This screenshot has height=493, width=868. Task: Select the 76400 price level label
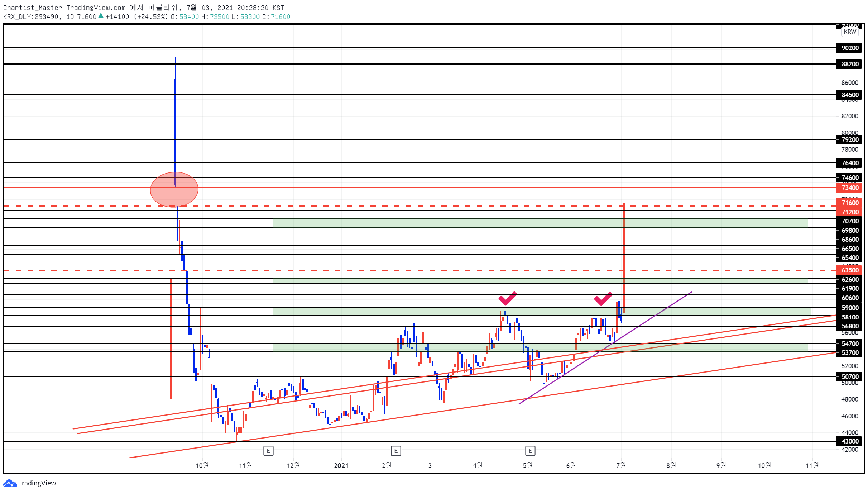point(849,163)
